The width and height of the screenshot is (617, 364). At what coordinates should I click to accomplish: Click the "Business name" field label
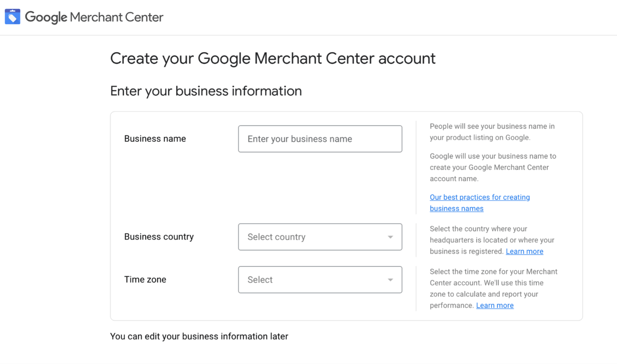(x=155, y=139)
